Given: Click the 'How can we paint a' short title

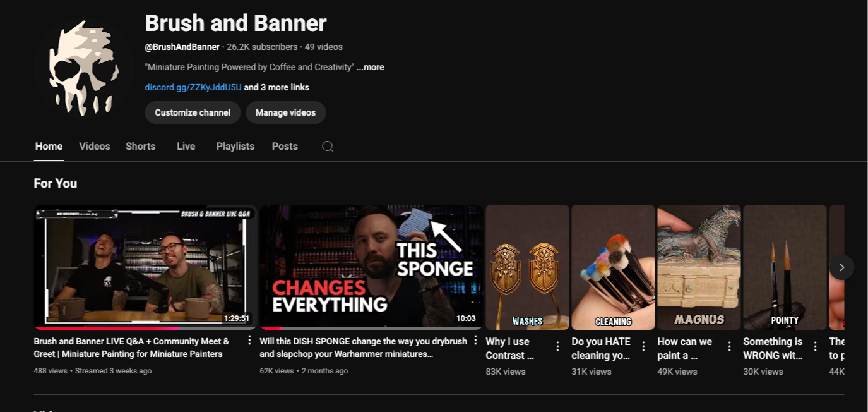Looking at the screenshot, I should point(684,348).
